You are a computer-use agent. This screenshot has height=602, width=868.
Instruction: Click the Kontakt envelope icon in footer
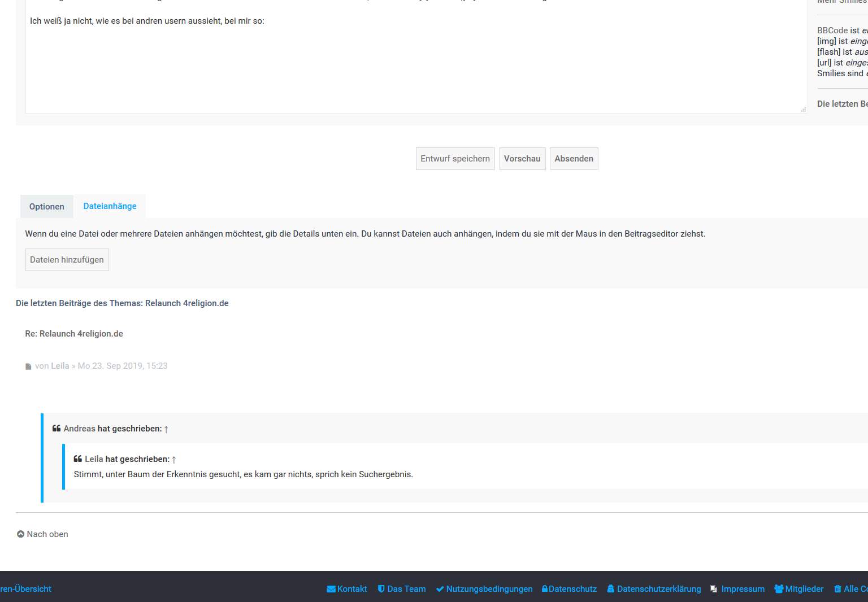(331, 589)
